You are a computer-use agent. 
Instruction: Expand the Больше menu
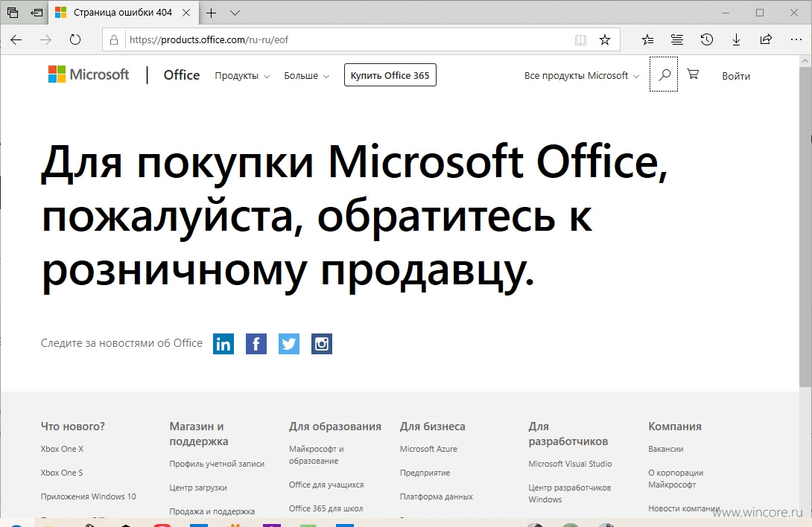[x=306, y=76]
